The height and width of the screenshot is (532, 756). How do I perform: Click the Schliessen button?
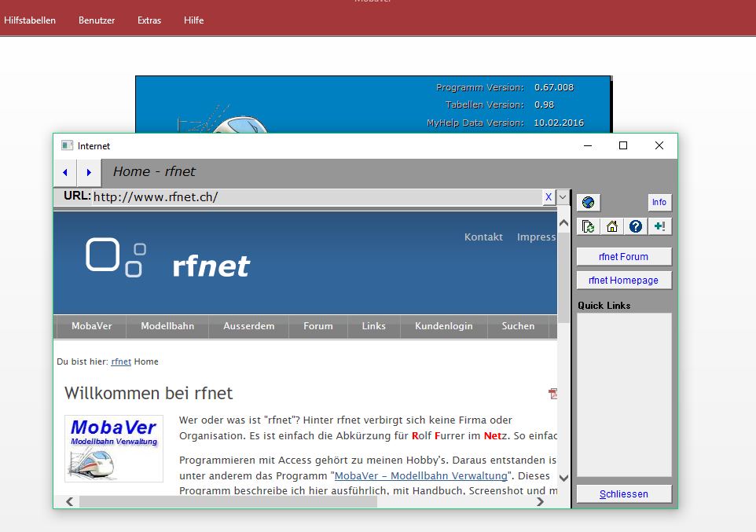(x=624, y=494)
